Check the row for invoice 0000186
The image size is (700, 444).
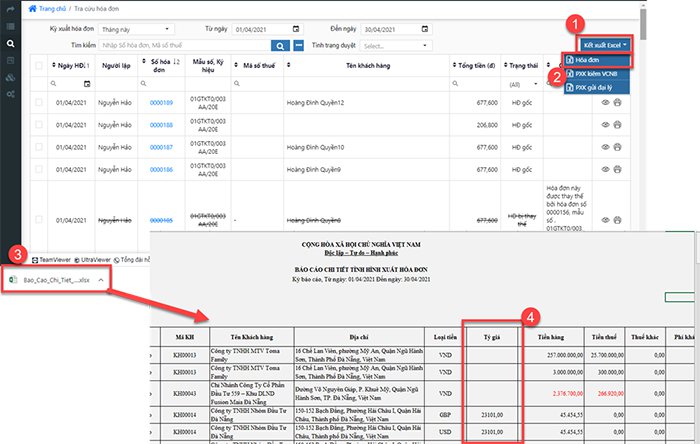pyautogui.click(x=39, y=169)
